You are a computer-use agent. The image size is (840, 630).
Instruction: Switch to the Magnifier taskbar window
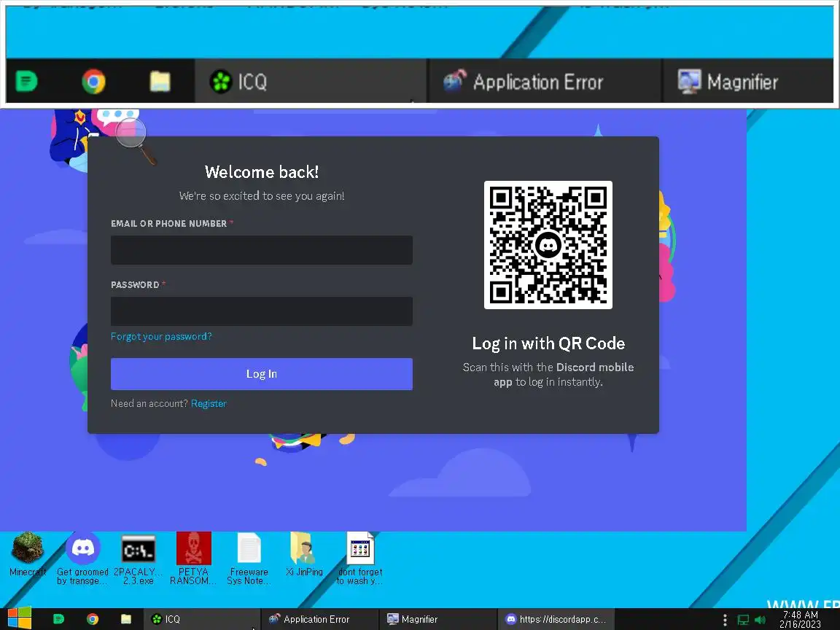coord(437,619)
